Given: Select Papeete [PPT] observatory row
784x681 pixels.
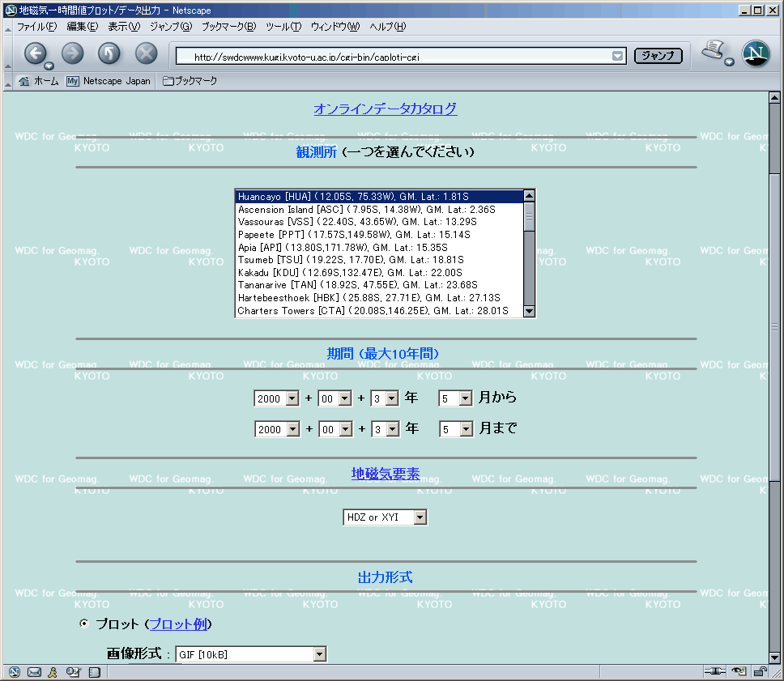Looking at the screenshot, I should pyautogui.click(x=379, y=235).
